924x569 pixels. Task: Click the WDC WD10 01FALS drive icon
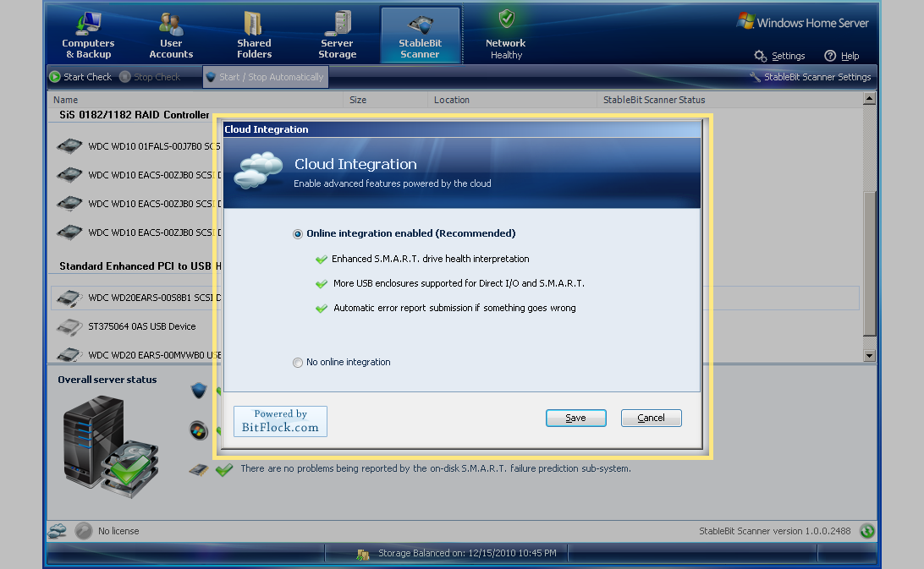coord(69,146)
